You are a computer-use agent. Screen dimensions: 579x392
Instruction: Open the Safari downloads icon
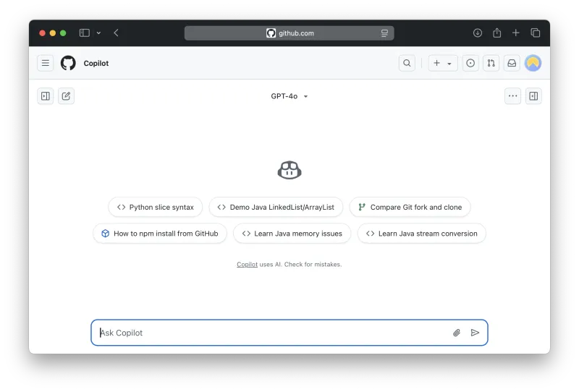[478, 33]
